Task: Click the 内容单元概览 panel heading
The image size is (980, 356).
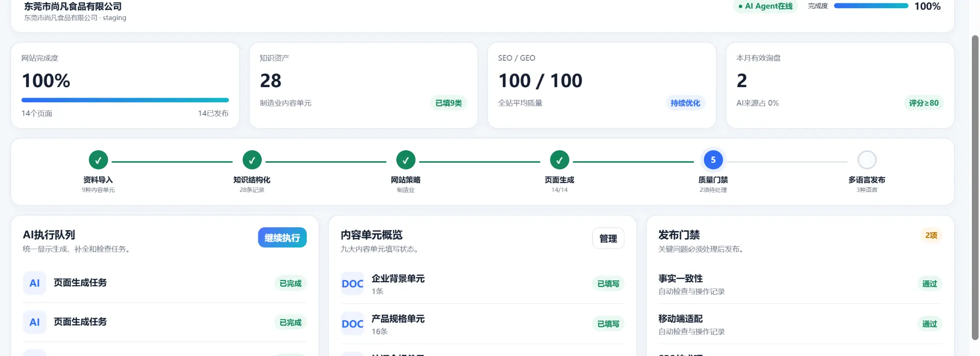Action: coord(371,235)
